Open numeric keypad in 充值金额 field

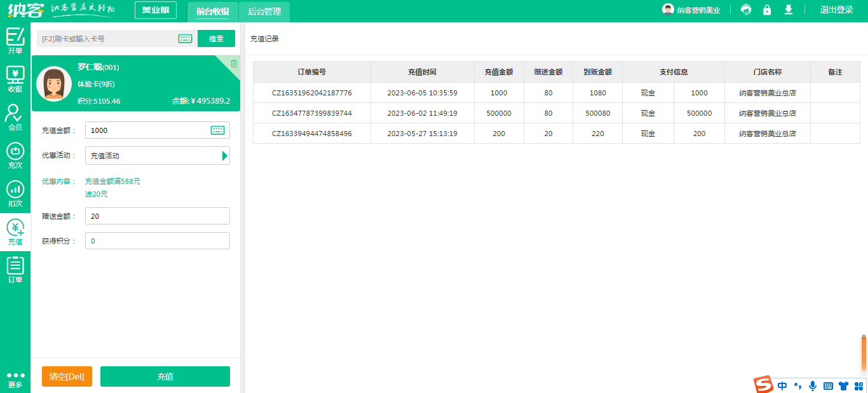pyautogui.click(x=217, y=130)
